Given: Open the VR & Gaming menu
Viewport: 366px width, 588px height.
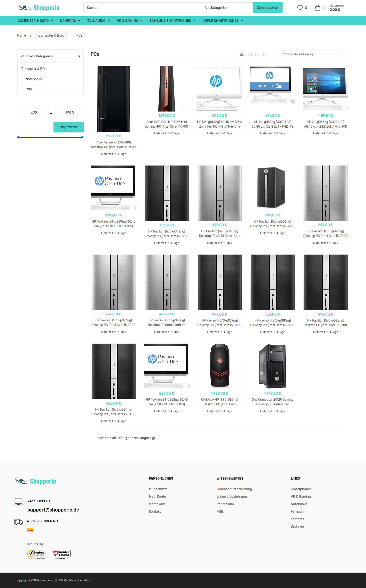Looking at the screenshot, I should tap(129, 20).
